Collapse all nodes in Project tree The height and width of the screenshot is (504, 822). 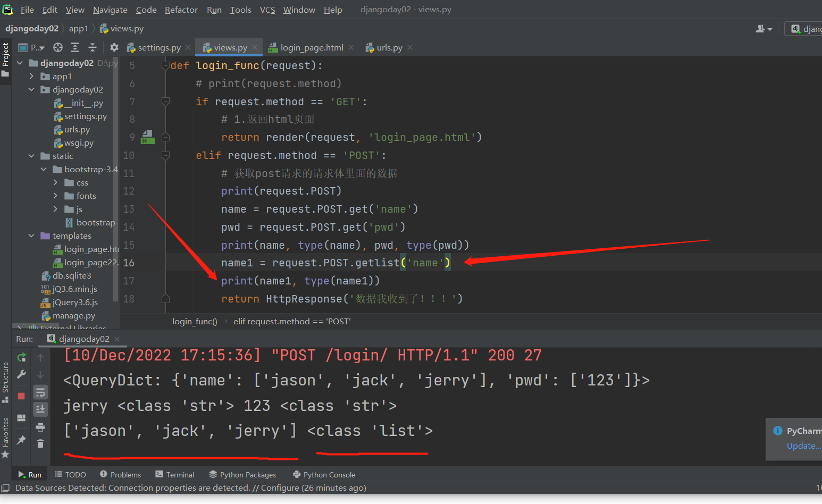[92, 47]
